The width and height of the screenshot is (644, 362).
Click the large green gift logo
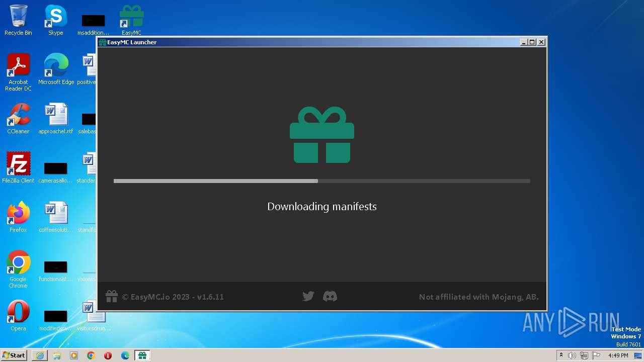pyautogui.click(x=322, y=135)
